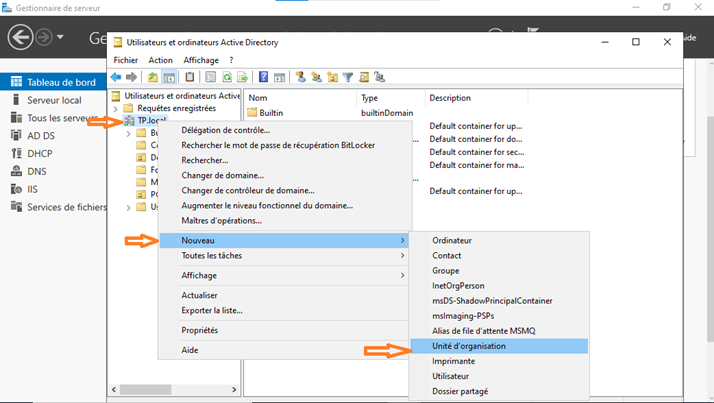Click the filter funnel toolbar icon

pyautogui.click(x=348, y=77)
